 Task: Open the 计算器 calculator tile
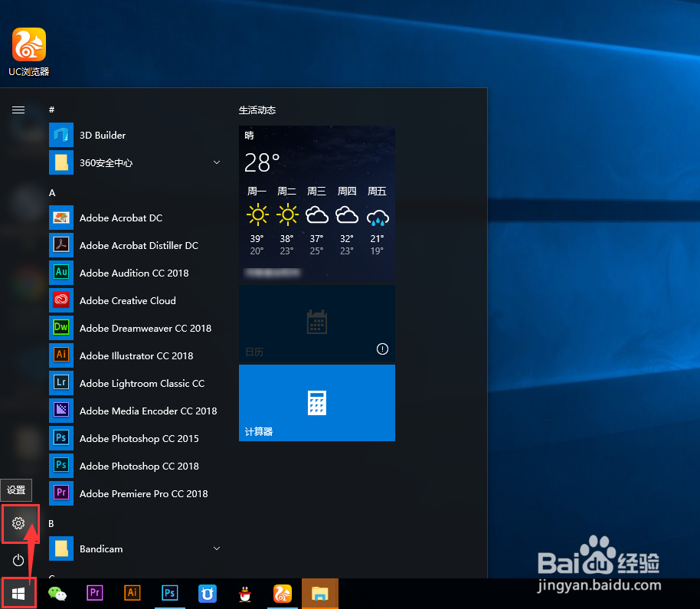tap(316, 403)
